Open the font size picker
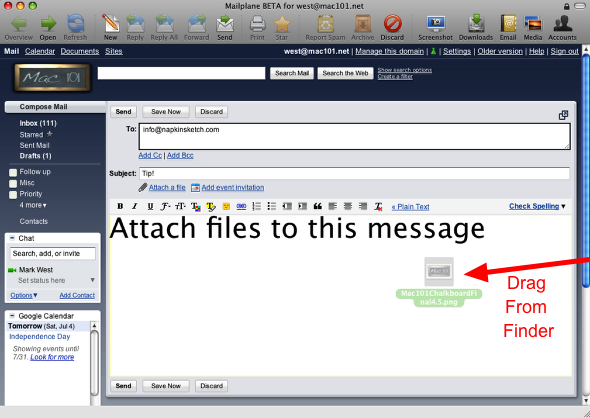 pos(180,206)
